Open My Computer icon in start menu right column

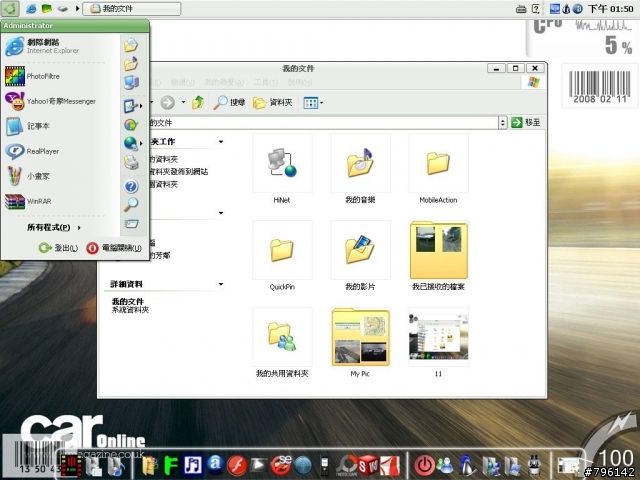pos(131,82)
